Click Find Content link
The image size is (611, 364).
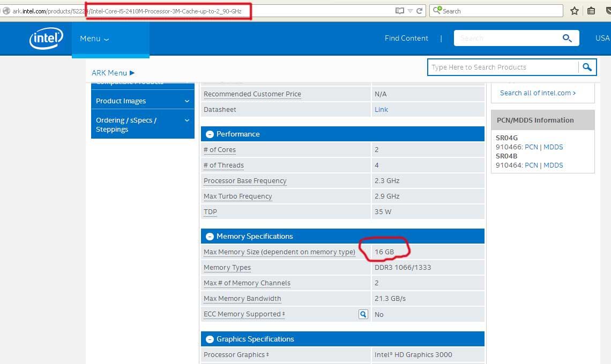406,38
